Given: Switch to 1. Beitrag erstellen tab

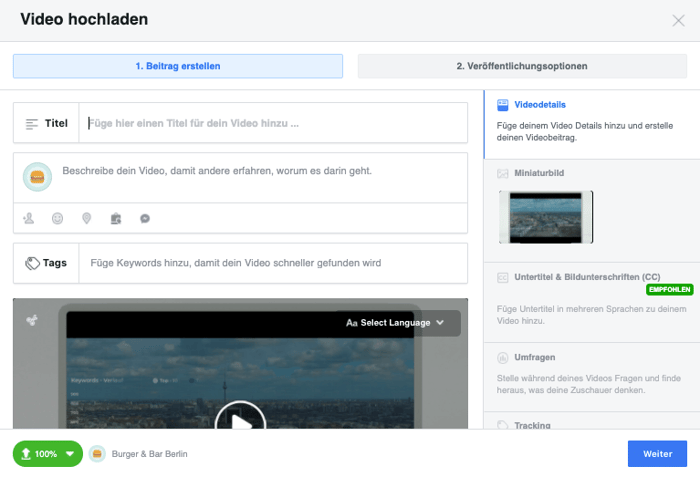Looking at the screenshot, I should (178, 66).
